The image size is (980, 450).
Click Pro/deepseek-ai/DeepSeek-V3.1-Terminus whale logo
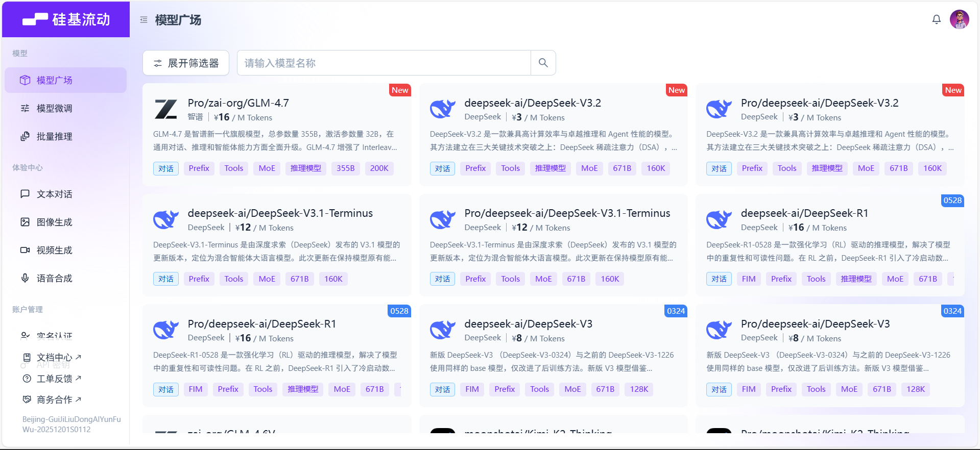click(442, 219)
